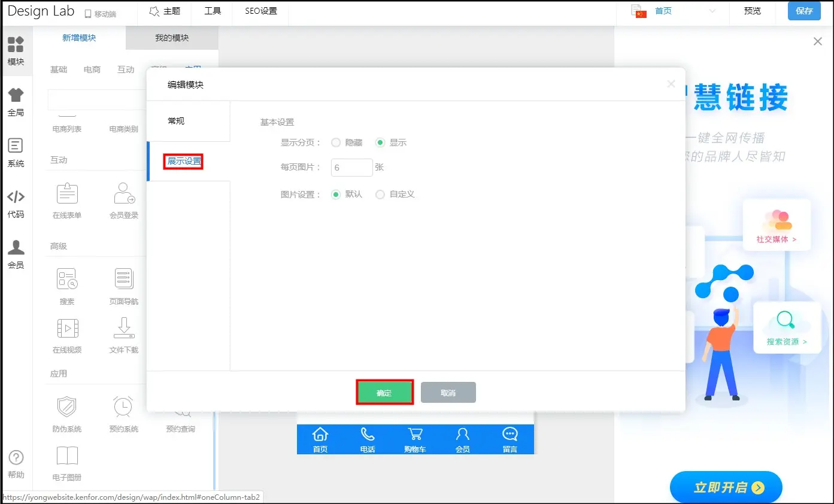Select 显示 radio for 显示分页
The width and height of the screenshot is (834, 504).
click(380, 142)
